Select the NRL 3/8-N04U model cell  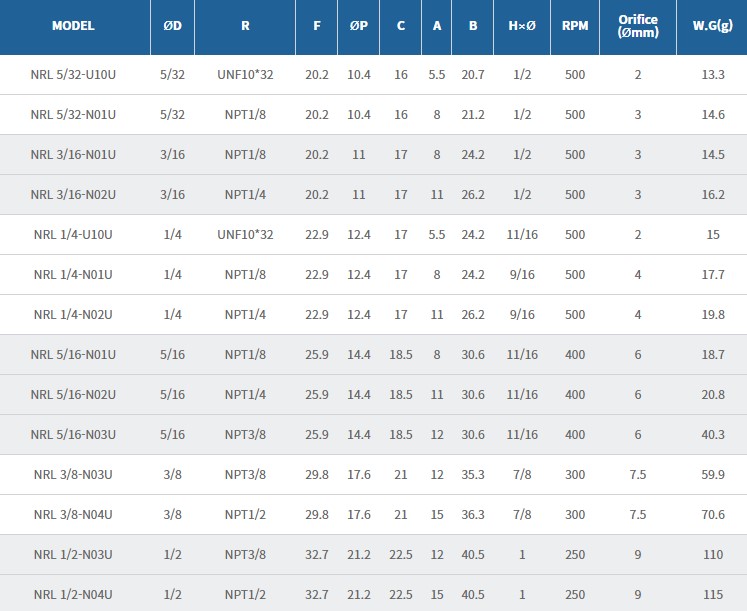click(x=73, y=515)
